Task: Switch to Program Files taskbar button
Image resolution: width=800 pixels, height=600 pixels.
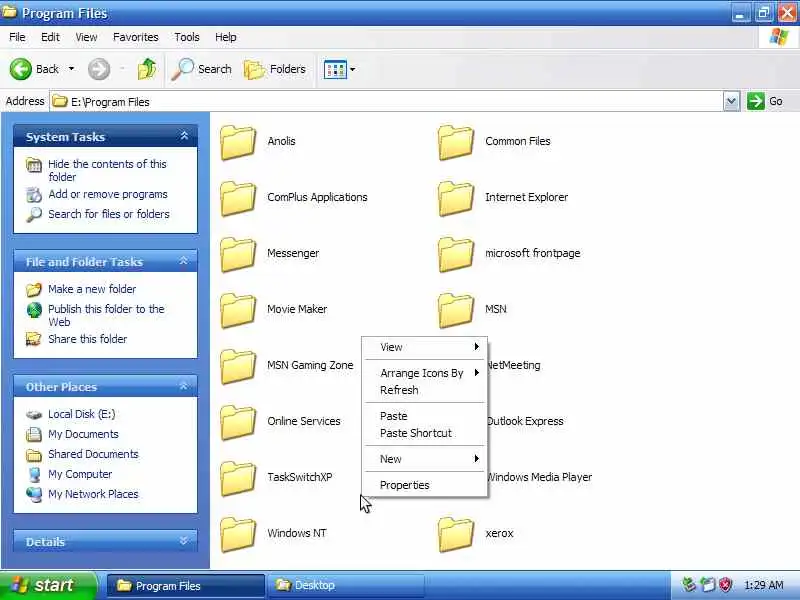Action: pos(186,586)
